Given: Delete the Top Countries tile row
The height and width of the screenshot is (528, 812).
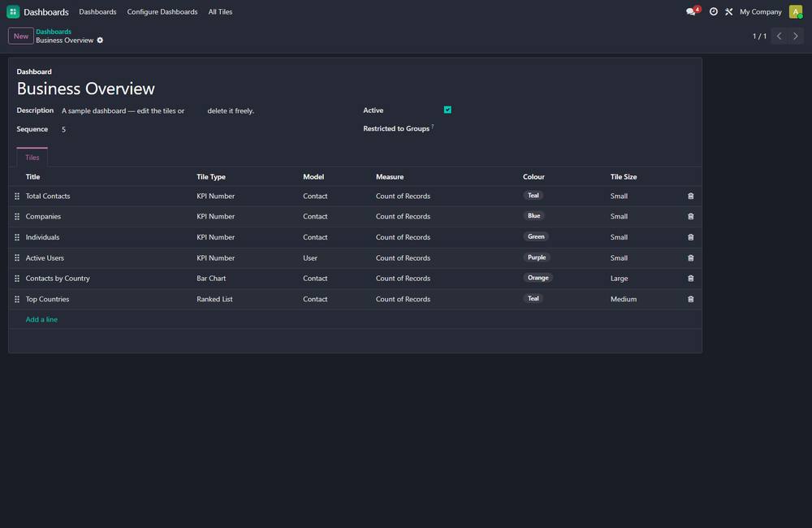Looking at the screenshot, I should click(690, 299).
